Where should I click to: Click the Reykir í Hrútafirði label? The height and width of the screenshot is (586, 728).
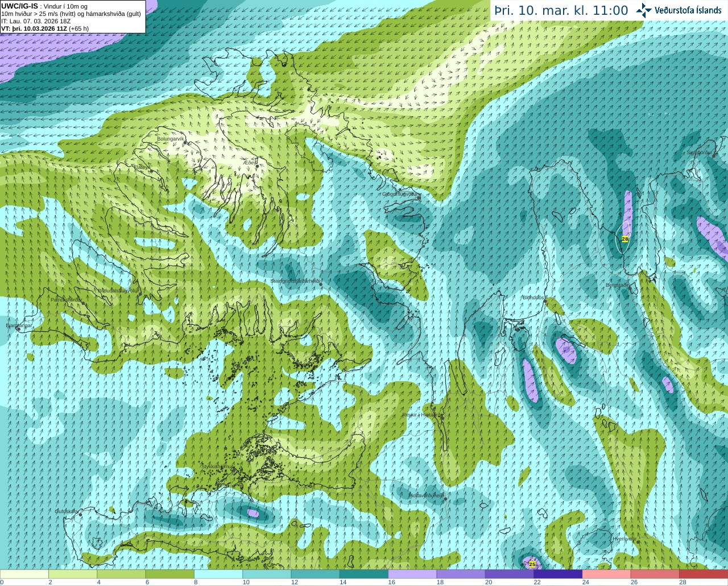tap(421, 415)
